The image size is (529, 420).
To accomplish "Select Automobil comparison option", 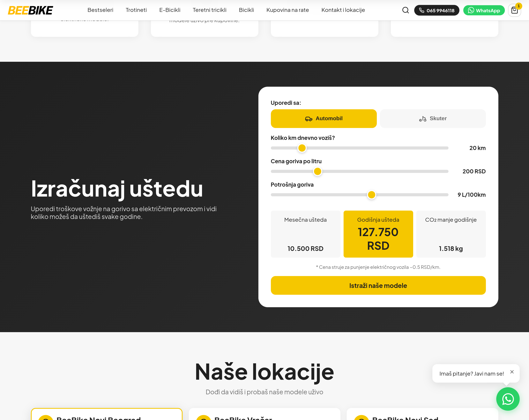I will [324, 119].
